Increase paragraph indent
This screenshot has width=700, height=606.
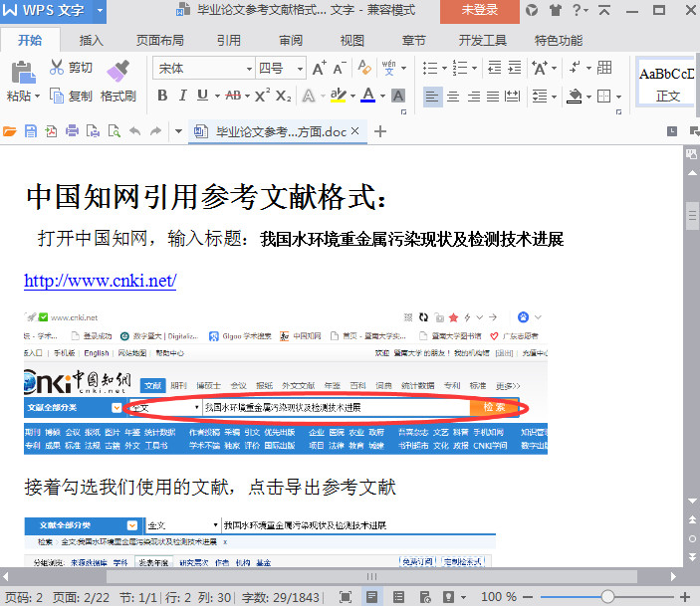(x=514, y=68)
